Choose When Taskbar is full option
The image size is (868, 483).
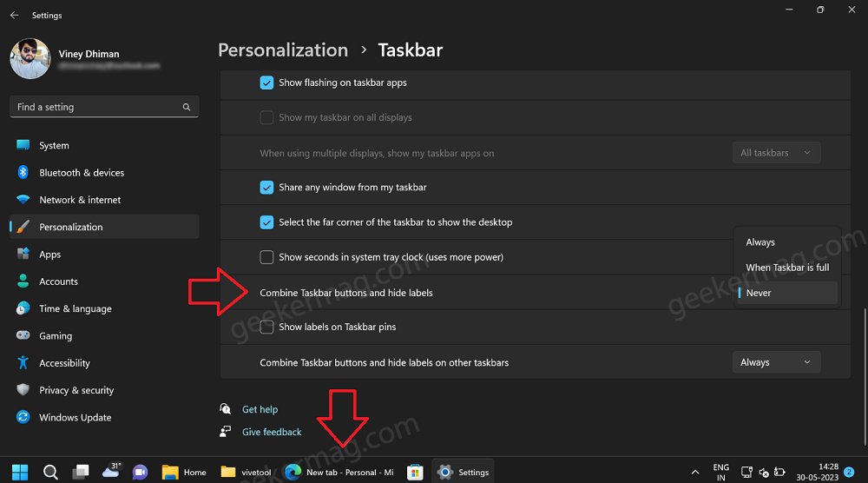(x=787, y=268)
